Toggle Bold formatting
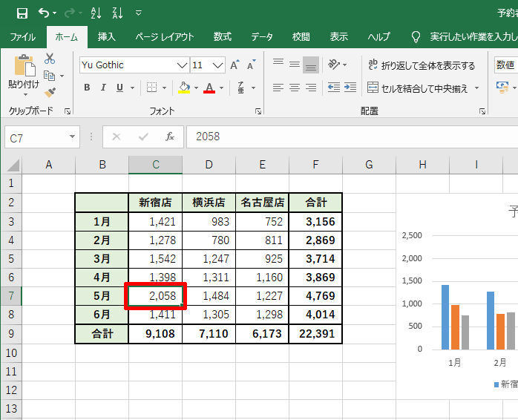 [x=87, y=88]
